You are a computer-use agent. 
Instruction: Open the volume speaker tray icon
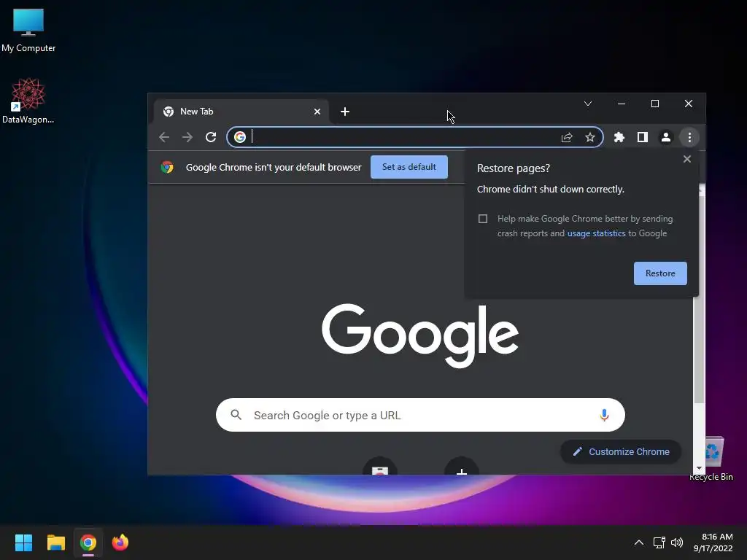676,542
